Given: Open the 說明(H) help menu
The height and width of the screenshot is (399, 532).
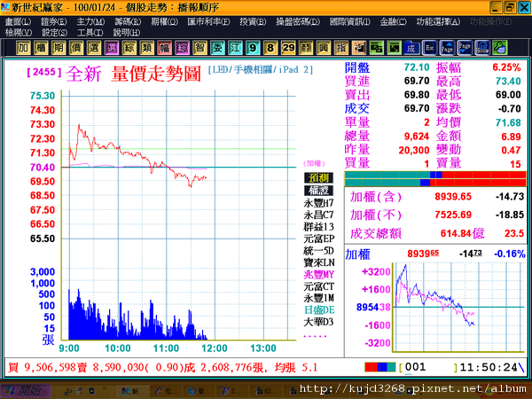Looking at the screenshot, I should (126, 33).
